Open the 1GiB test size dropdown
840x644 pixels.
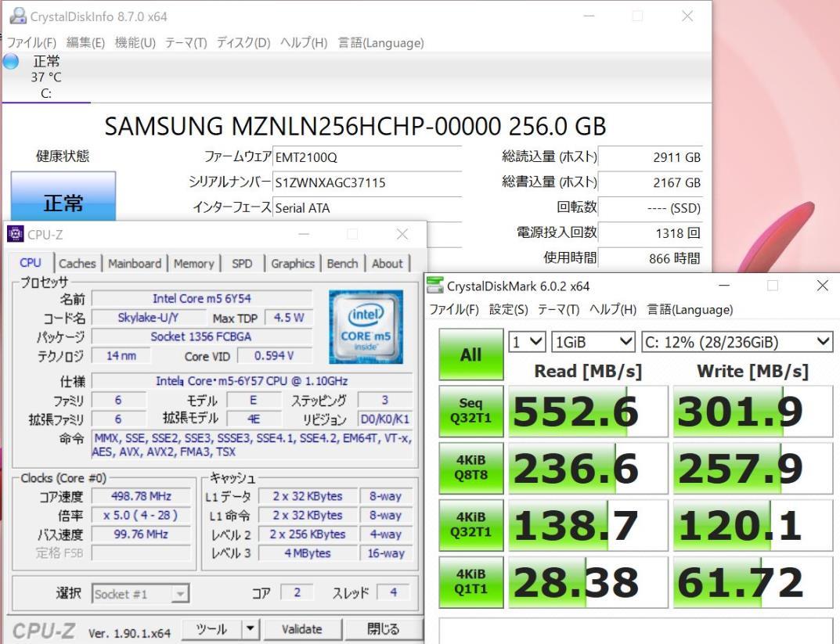tap(593, 341)
